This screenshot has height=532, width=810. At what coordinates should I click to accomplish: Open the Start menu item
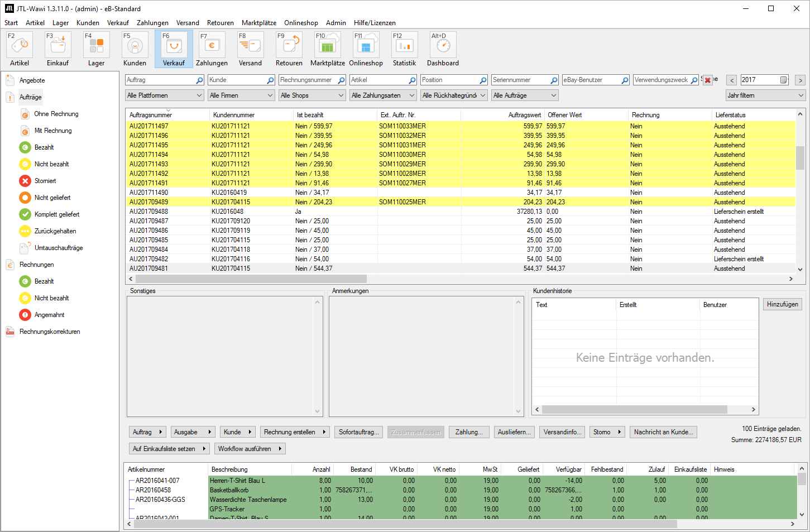coord(11,23)
